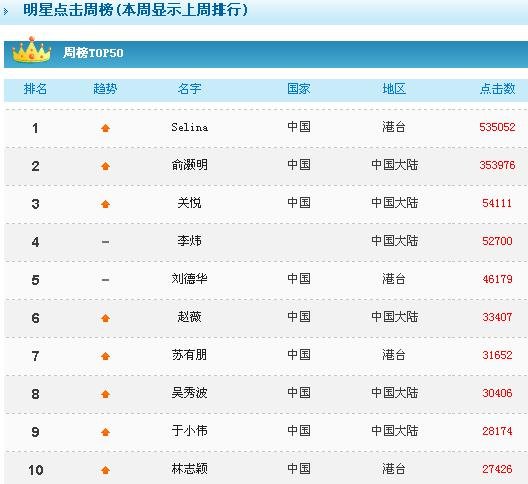528x484 pixels.
Task: Click the rising trend icon for 于小伟
Action: tap(105, 432)
